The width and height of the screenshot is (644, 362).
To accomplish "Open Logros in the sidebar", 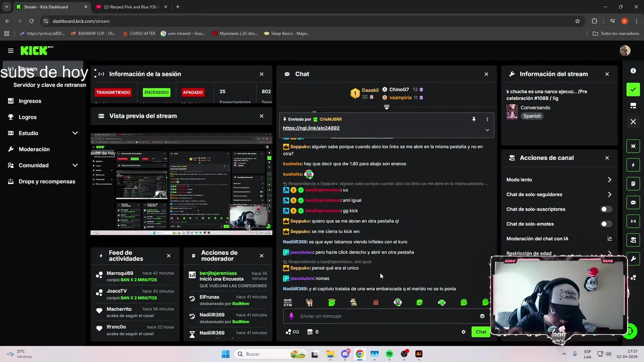I will click(x=27, y=117).
